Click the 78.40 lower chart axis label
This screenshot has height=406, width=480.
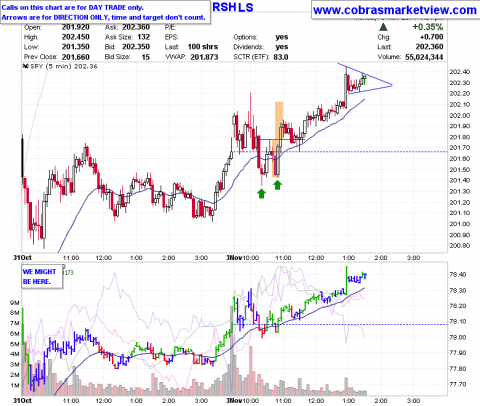point(457,275)
